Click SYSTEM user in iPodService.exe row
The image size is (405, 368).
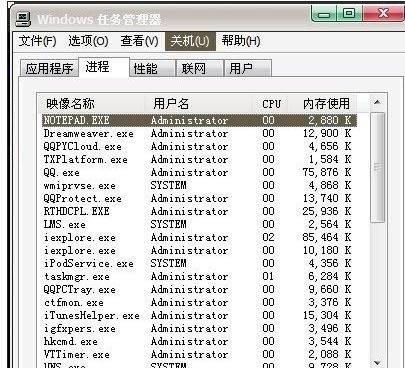[168, 263]
